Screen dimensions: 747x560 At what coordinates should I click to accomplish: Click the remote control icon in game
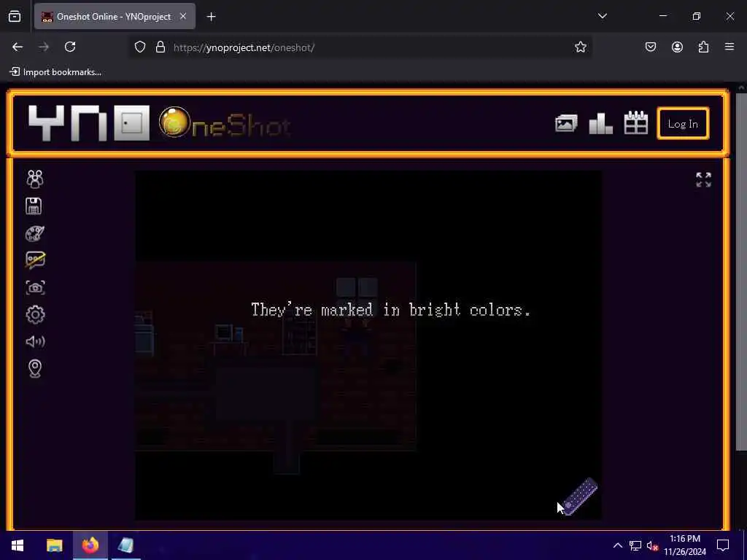tap(580, 496)
